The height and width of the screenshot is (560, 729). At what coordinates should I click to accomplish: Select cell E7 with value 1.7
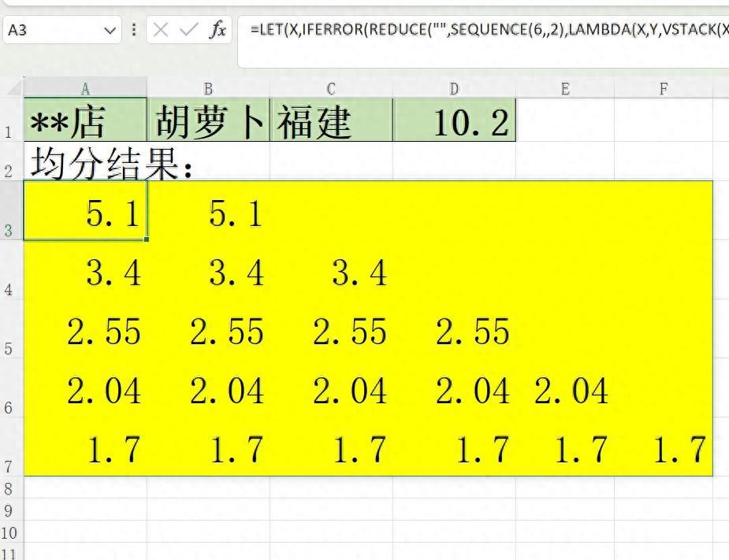point(565,446)
